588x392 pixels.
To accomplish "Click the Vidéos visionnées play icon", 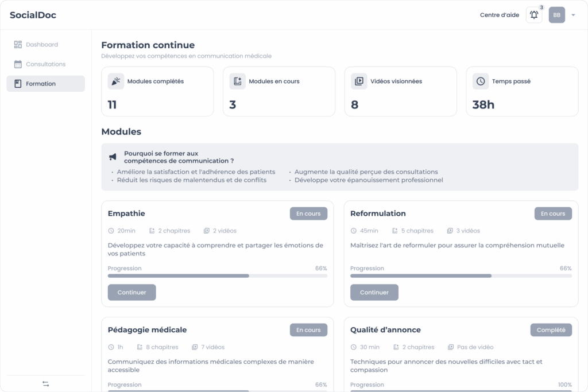I will (359, 81).
